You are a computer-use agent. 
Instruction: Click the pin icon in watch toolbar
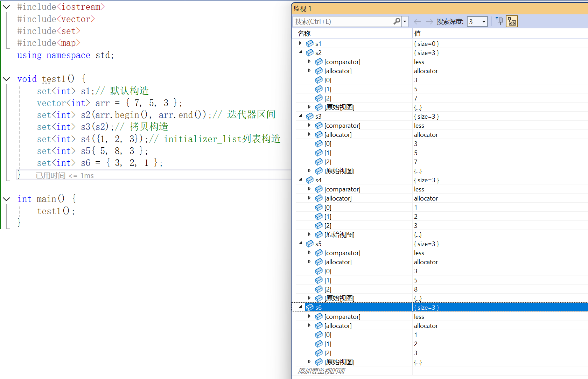pyautogui.click(x=500, y=21)
